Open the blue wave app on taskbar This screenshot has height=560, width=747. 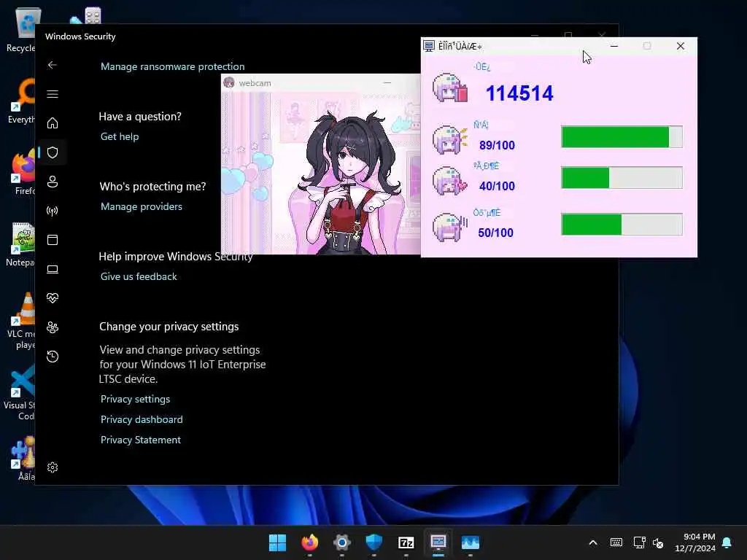click(x=471, y=542)
